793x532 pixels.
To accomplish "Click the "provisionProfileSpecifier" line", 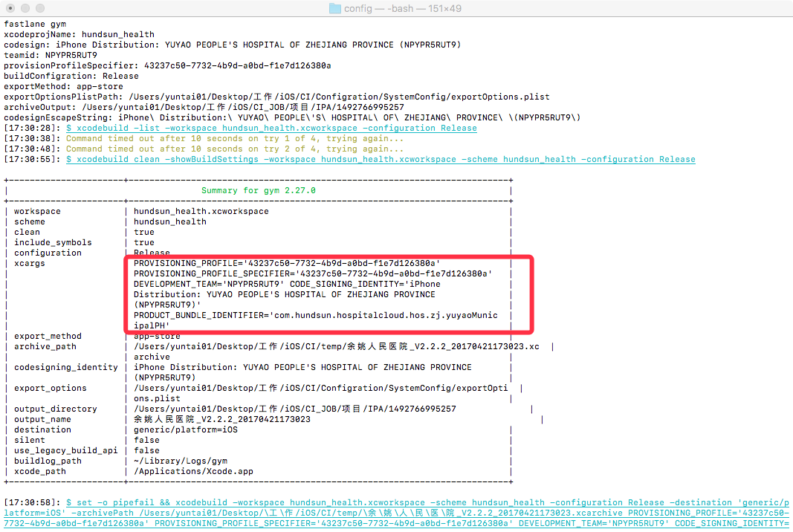I will [x=167, y=65].
